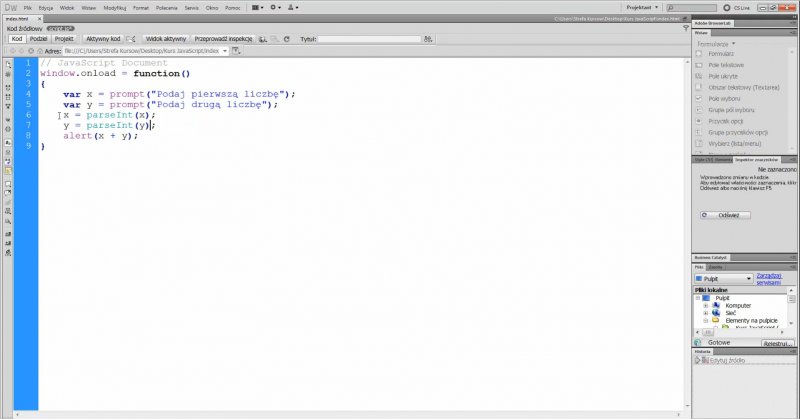Expand the Komputer tree node
800x419 pixels.
tap(705, 305)
